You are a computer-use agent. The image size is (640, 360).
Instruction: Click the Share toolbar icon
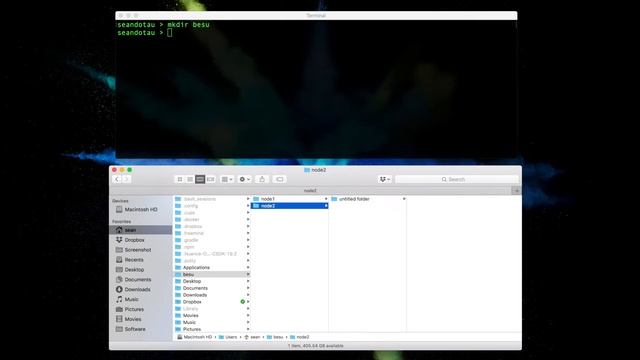point(262,179)
